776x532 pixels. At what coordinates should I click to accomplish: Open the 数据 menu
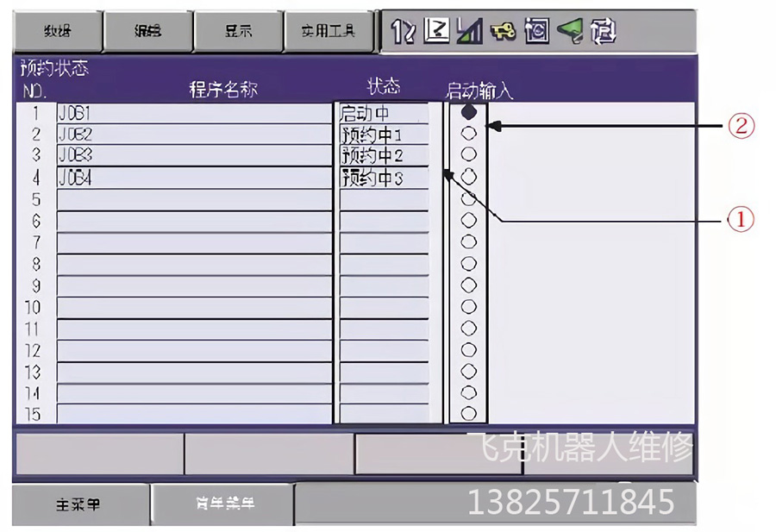point(58,31)
